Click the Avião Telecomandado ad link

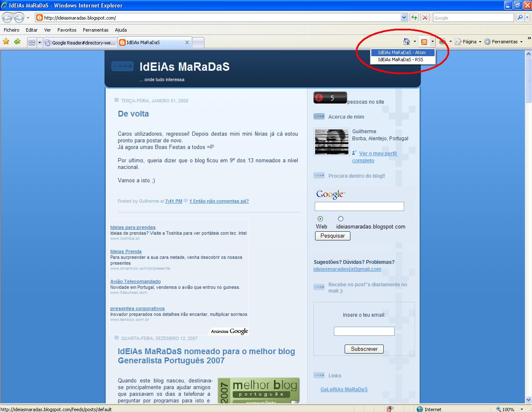pyautogui.click(x=135, y=281)
